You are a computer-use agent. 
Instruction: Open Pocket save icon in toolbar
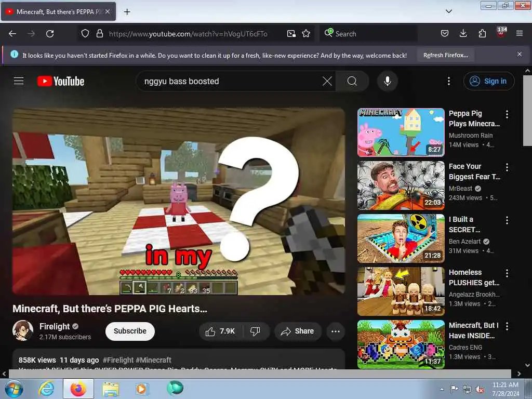click(445, 34)
